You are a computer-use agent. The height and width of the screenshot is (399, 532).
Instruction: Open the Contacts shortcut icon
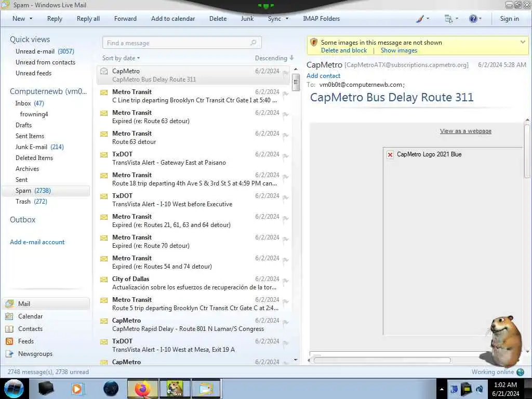click(x=9, y=329)
